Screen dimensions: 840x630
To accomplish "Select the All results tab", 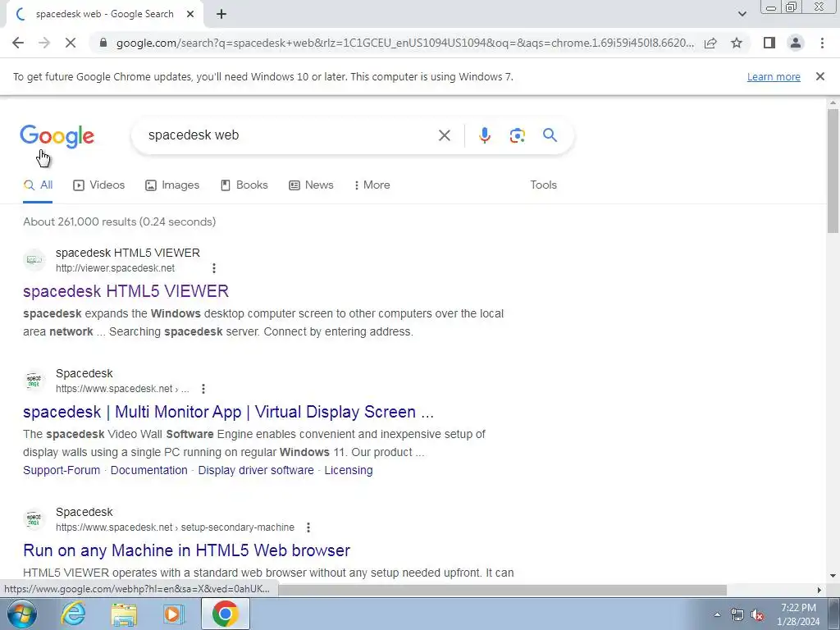I will [x=38, y=185].
